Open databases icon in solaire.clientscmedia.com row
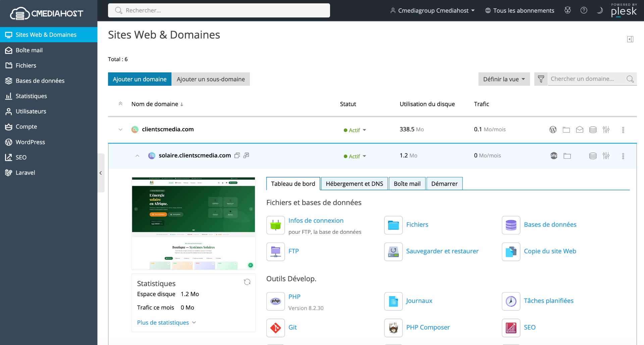Viewport: 644px width, 345px height. coord(593,156)
